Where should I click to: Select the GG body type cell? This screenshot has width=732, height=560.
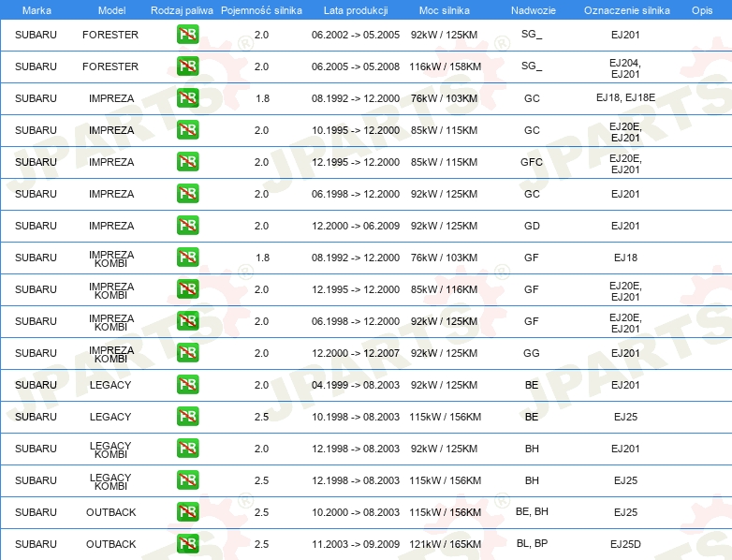532,353
